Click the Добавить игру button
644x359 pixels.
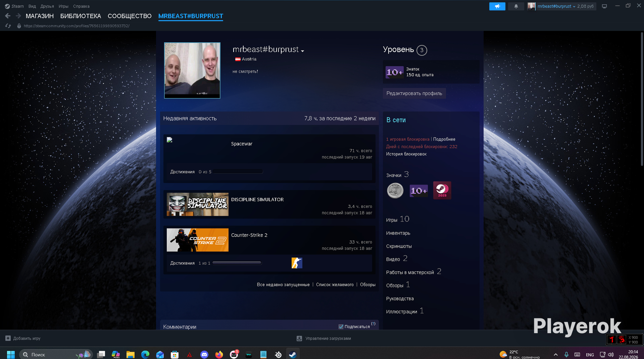(23, 338)
